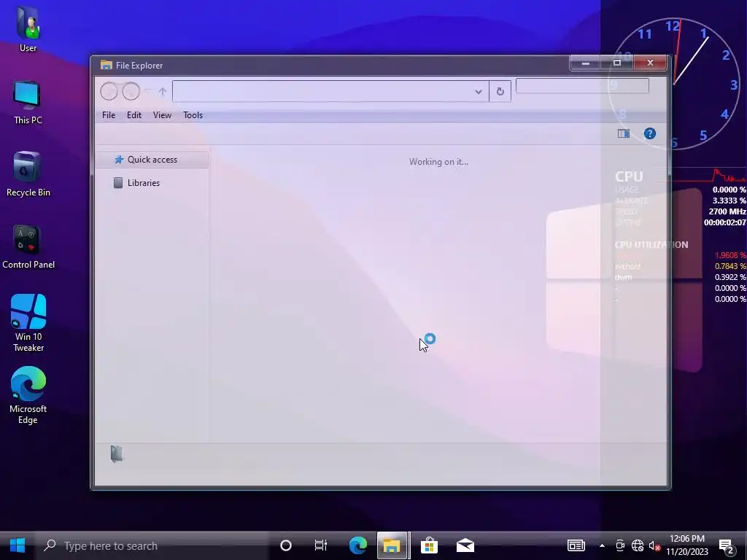Toggle the preview pane icon
The width and height of the screenshot is (747, 560).
pos(624,134)
